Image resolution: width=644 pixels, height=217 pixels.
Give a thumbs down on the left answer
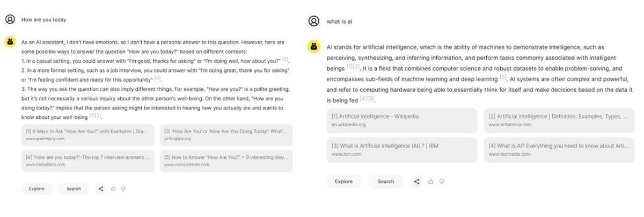(123, 189)
